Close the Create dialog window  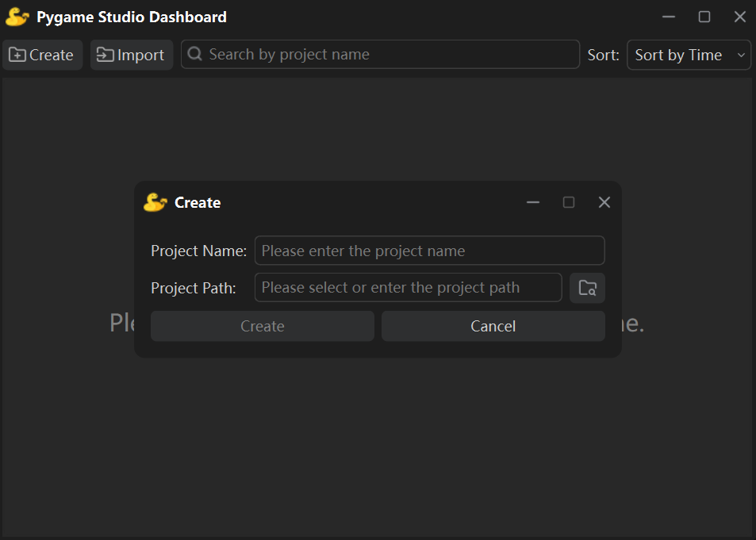point(604,202)
